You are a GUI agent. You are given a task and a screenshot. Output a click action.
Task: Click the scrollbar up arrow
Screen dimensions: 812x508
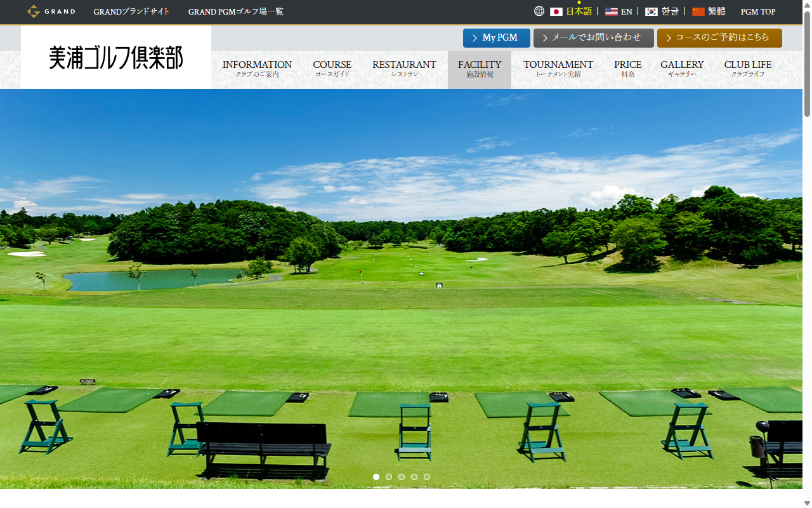pos(807,4)
